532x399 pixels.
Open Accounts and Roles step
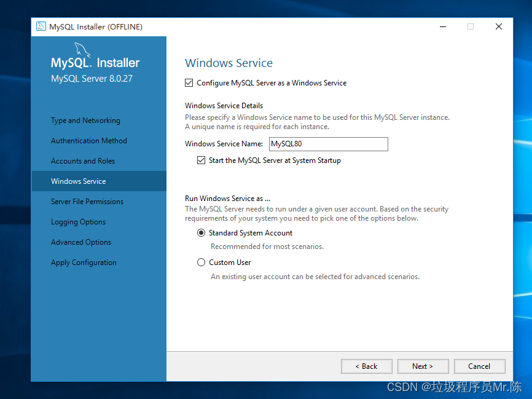coord(83,161)
